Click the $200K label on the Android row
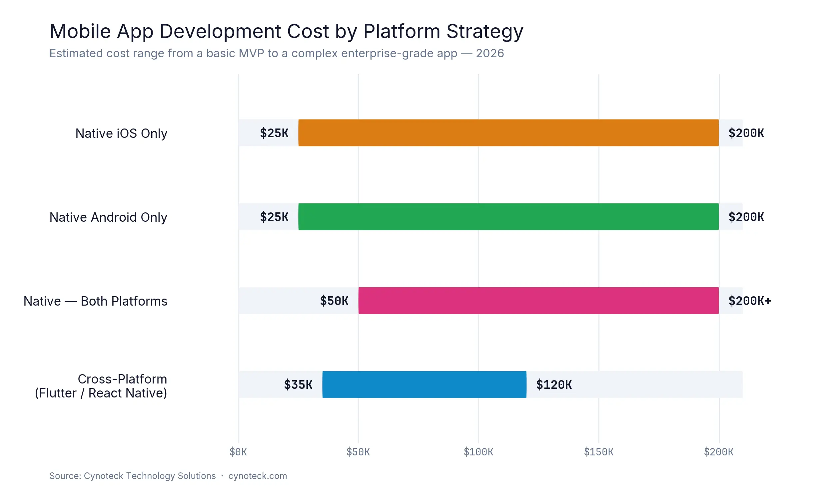This screenshot has height=504, width=826. [x=746, y=217]
